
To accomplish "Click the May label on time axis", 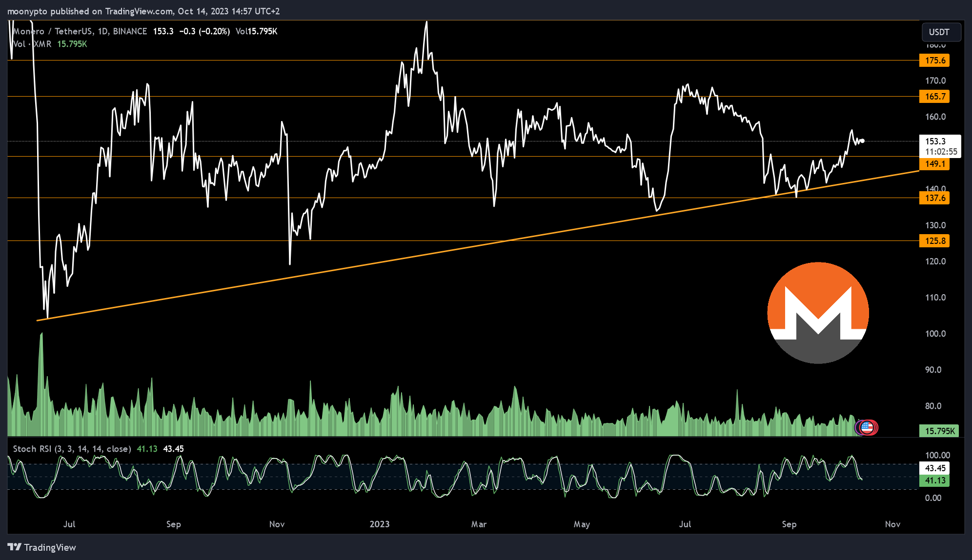I will [582, 524].
